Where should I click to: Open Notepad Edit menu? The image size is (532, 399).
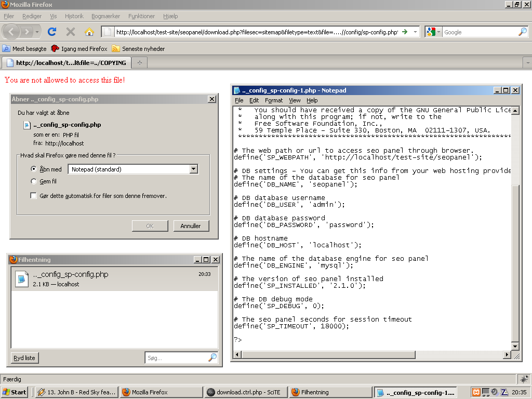254,100
